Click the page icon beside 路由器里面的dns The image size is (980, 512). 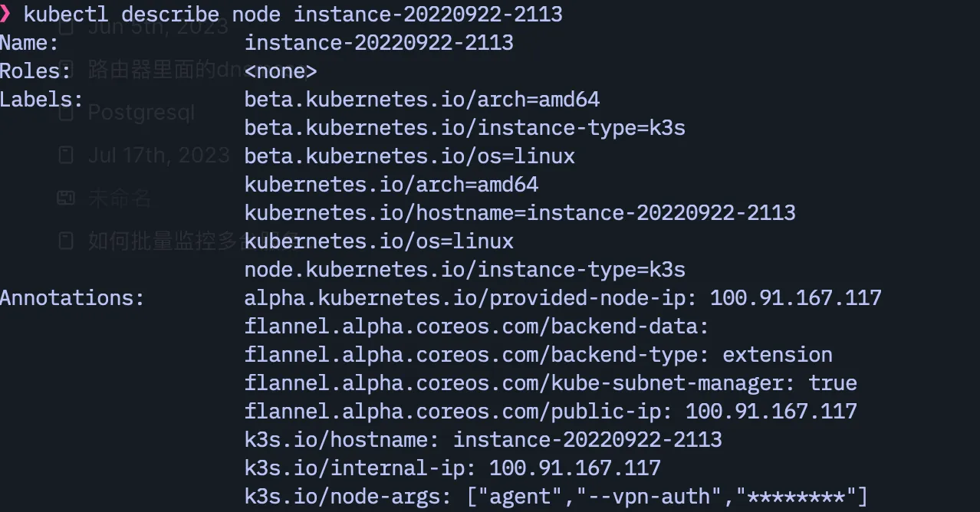click(x=66, y=70)
